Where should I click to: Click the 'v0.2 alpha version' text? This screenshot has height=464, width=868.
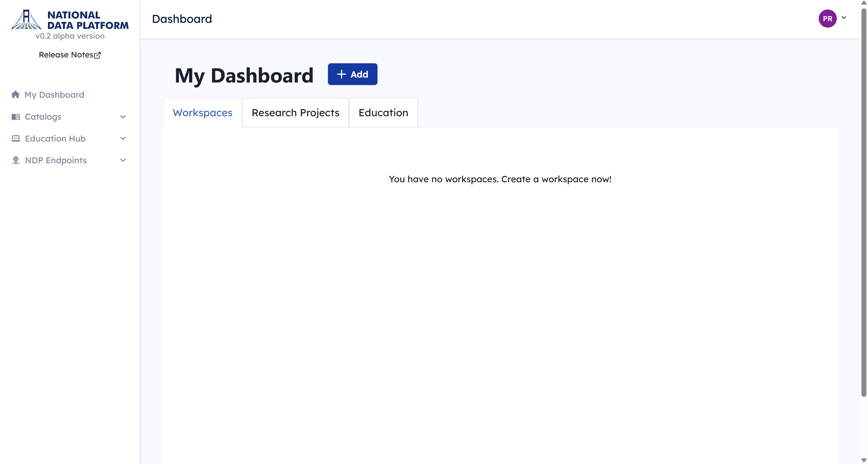click(x=70, y=36)
